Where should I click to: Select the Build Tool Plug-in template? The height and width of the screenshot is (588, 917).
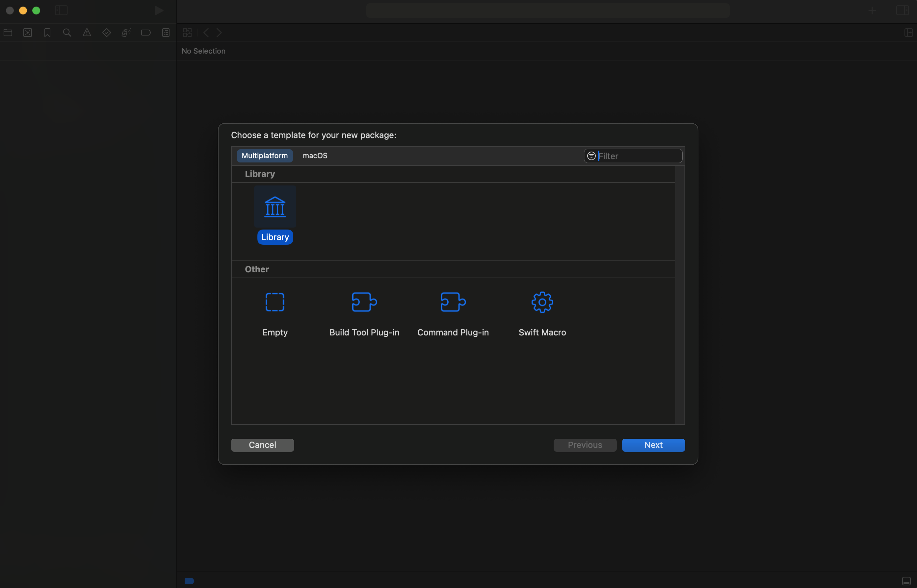364,302
